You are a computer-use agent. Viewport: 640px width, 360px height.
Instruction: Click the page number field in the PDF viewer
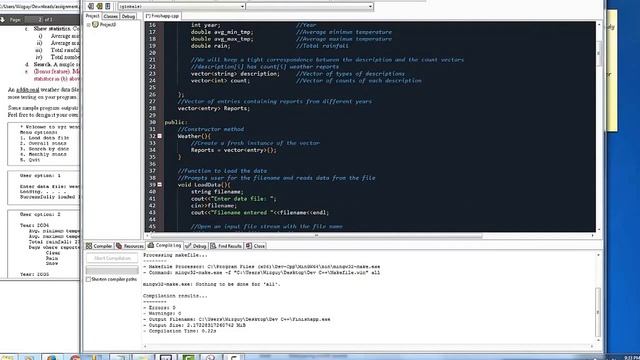tap(34, 20)
